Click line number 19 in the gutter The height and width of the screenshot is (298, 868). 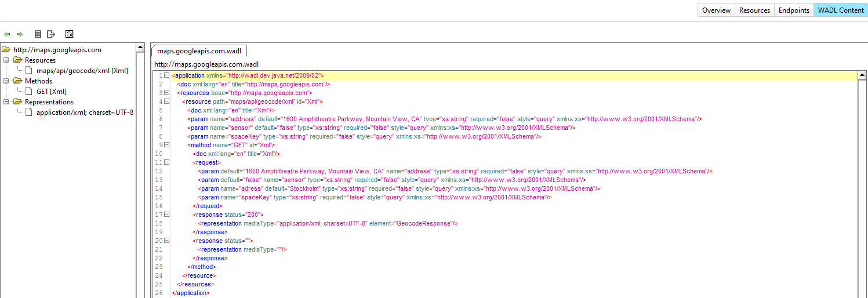coord(158,232)
